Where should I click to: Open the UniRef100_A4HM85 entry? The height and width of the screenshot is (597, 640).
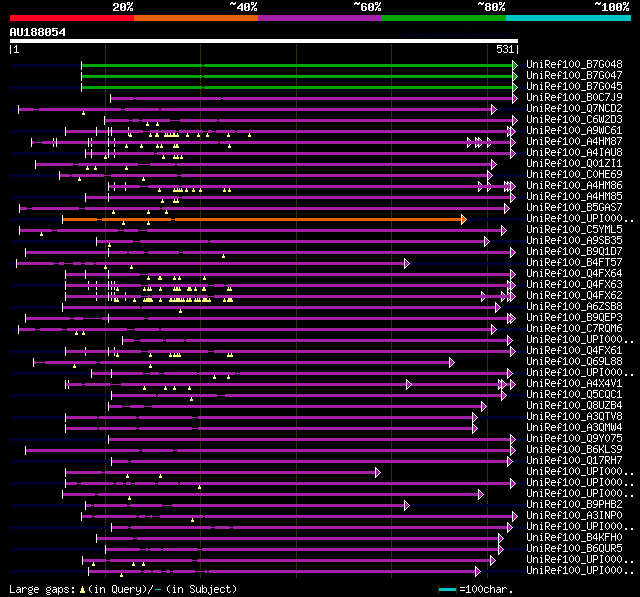574,197
